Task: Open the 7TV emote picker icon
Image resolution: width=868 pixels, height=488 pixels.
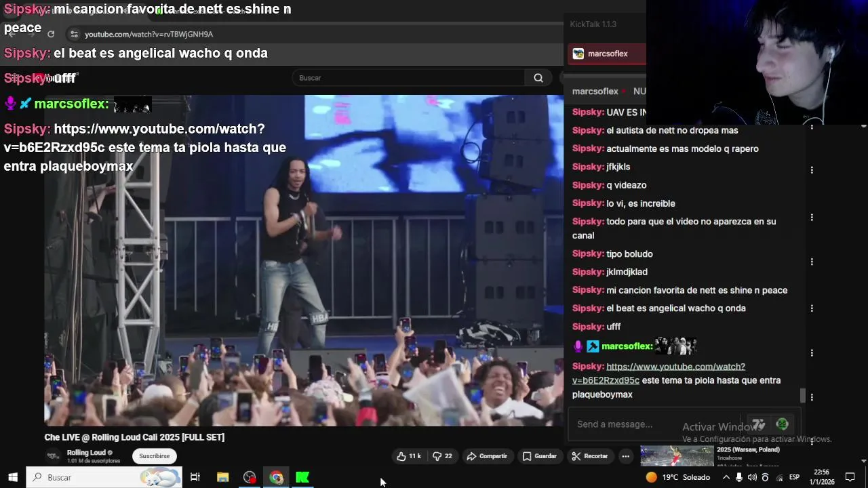Action: tap(759, 424)
